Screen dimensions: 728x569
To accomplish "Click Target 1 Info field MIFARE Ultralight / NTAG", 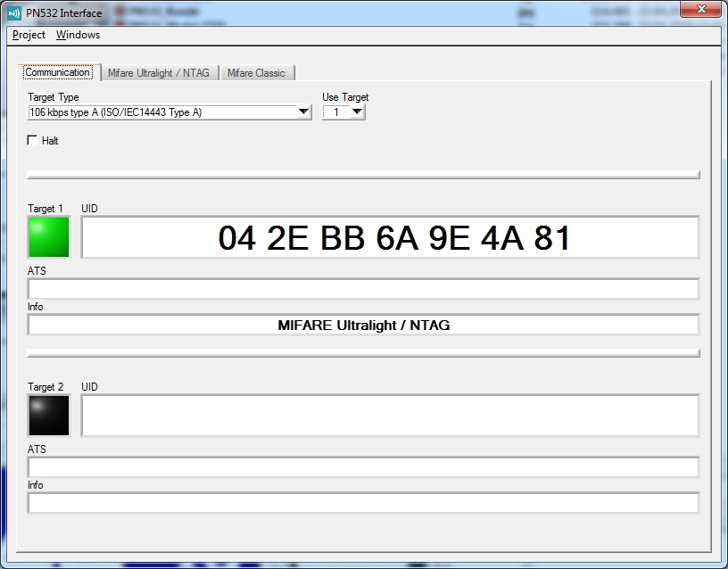I will [363, 325].
